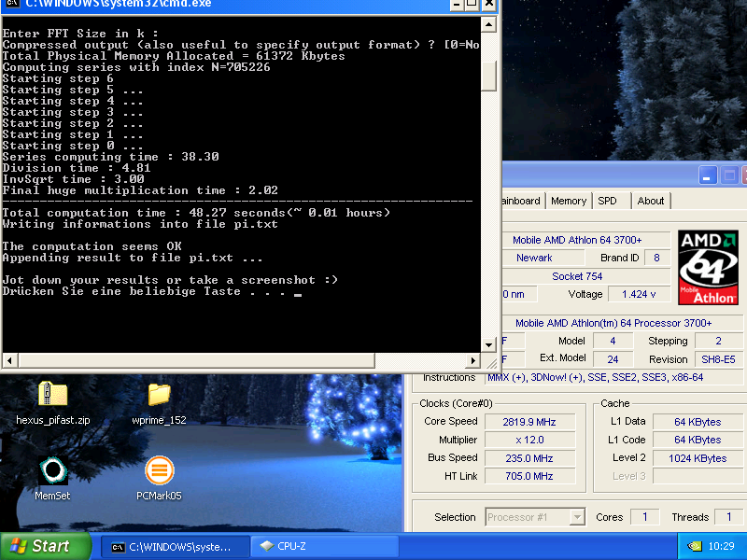Open the About tab in CPU-Z
Viewport: 747px width, 560px height.
(650, 201)
